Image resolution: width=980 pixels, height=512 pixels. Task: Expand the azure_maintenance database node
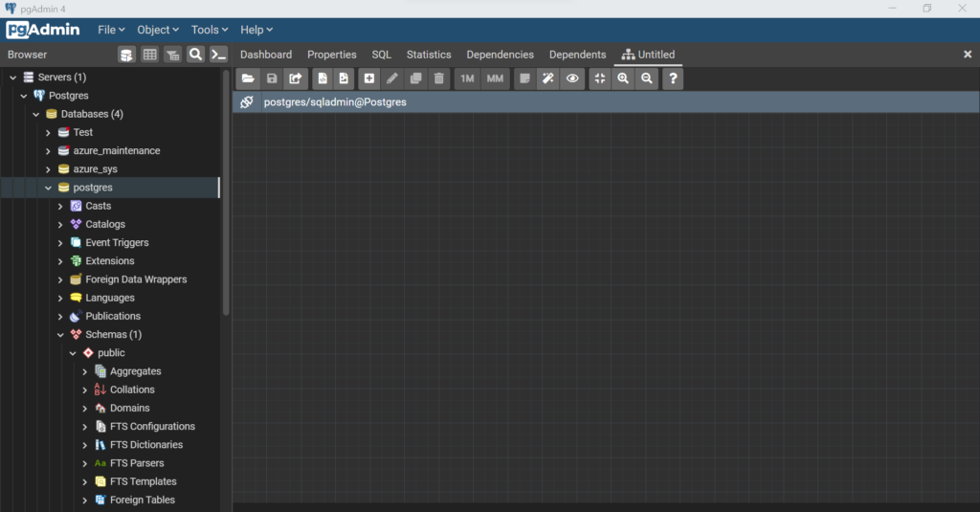[x=48, y=150]
